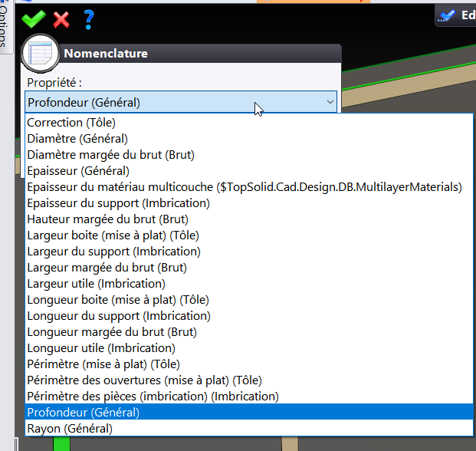
Task: Choose Largeur utile (Imbrication)
Action: pyautogui.click(x=249, y=284)
